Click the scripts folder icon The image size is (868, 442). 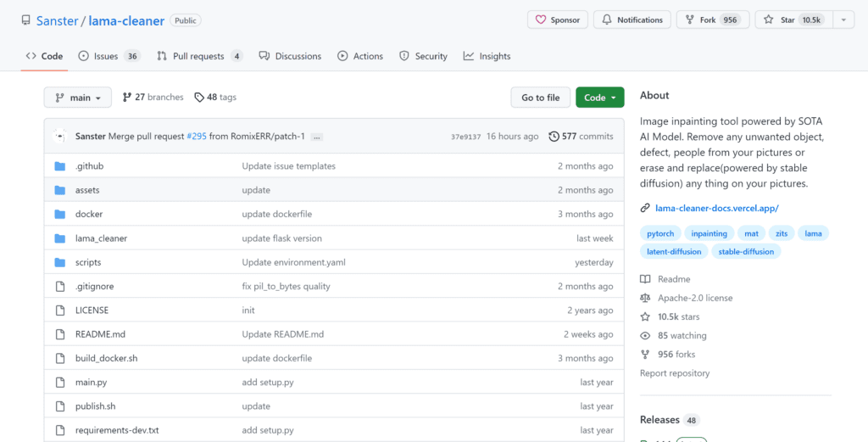pyautogui.click(x=60, y=262)
